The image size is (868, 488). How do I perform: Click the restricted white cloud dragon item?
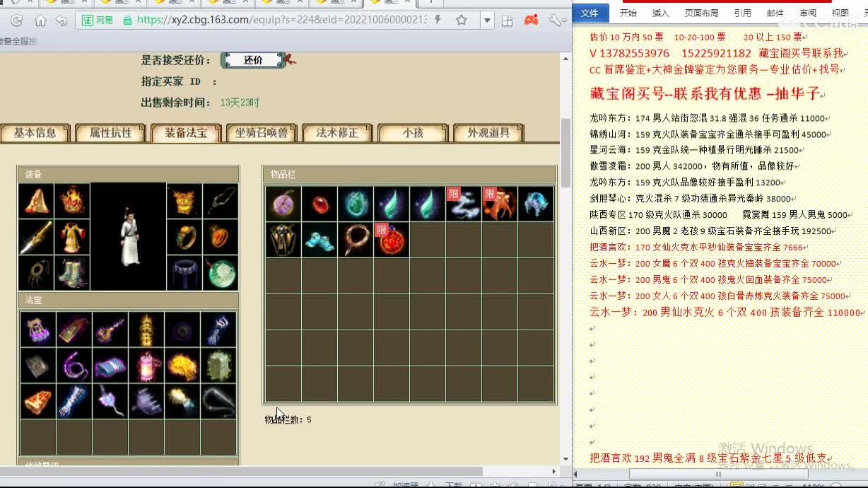click(x=464, y=204)
